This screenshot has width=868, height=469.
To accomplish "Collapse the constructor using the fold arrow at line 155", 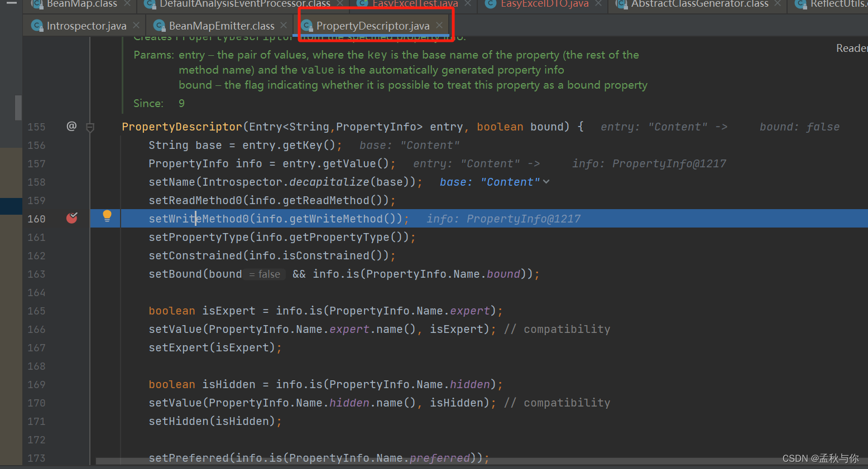I will coord(90,127).
